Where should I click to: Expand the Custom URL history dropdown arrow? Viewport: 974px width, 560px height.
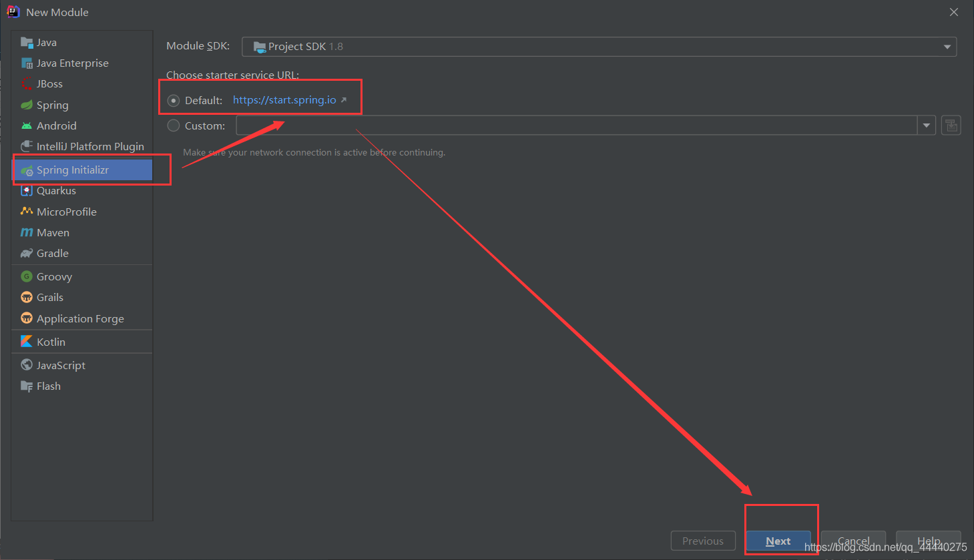pyautogui.click(x=927, y=125)
